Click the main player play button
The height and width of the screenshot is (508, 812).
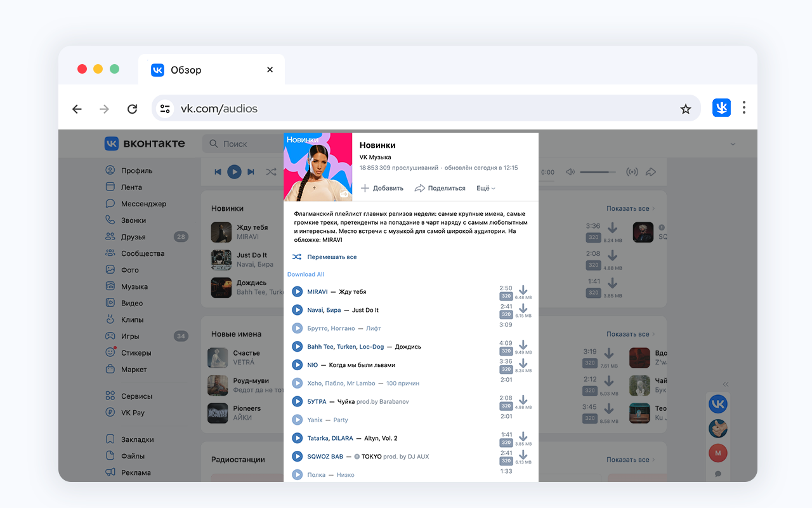point(234,171)
